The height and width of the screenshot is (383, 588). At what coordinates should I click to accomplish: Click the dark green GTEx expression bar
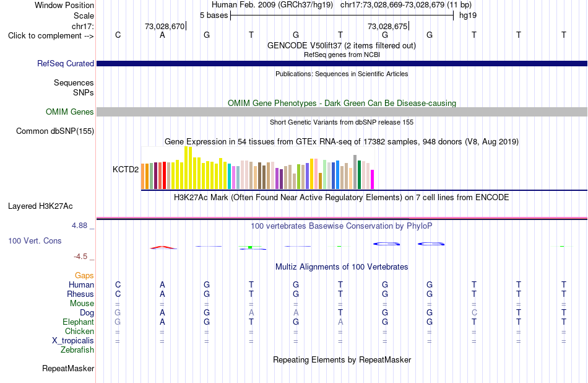(359, 175)
